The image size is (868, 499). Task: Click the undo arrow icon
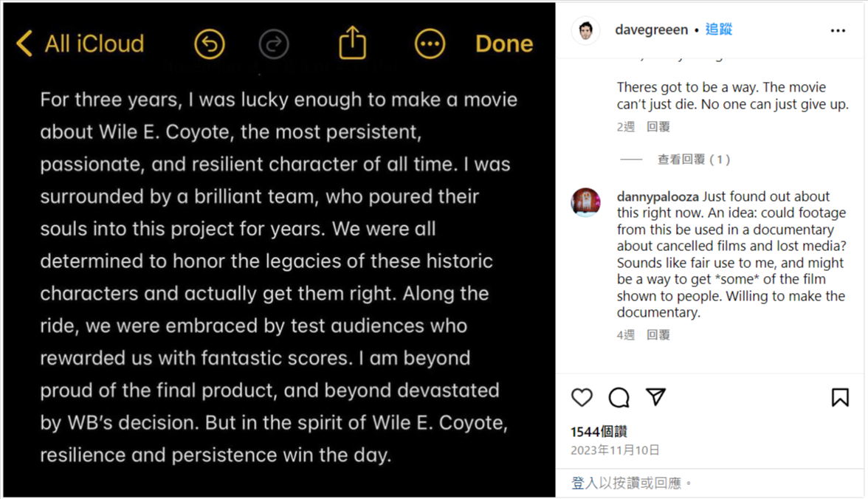(x=210, y=44)
